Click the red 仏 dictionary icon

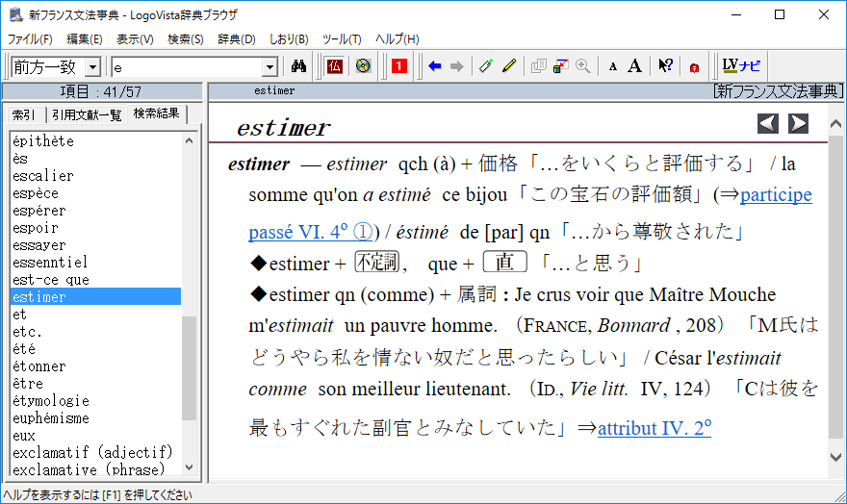tap(334, 66)
